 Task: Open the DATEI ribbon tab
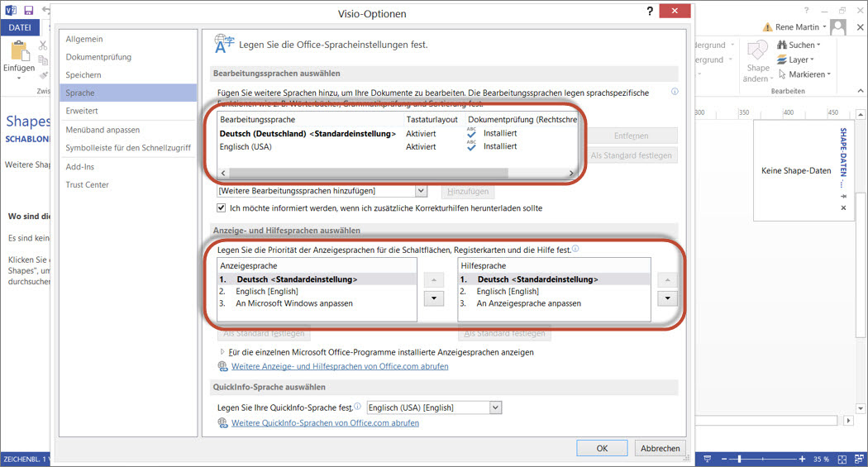point(20,27)
